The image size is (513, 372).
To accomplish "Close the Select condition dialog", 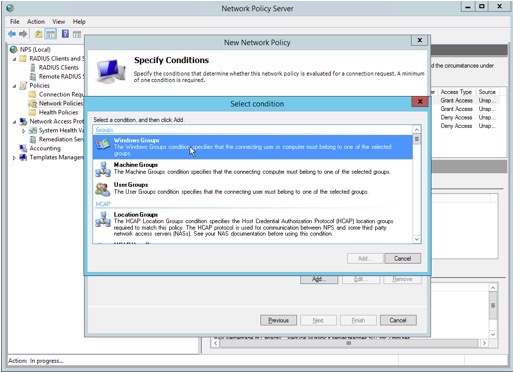I will point(420,102).
